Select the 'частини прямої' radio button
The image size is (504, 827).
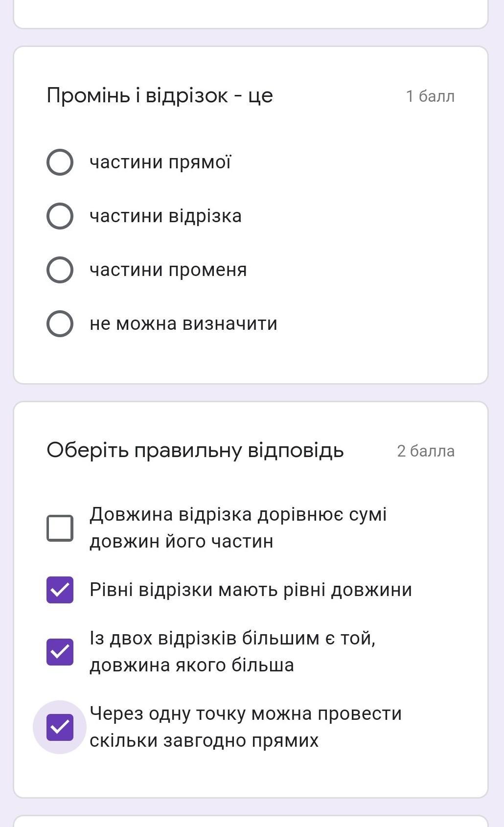click(x=60, y=162)
